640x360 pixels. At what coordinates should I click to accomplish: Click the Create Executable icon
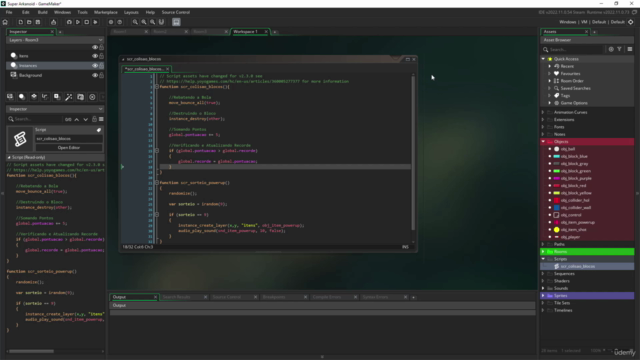point(53,22)
